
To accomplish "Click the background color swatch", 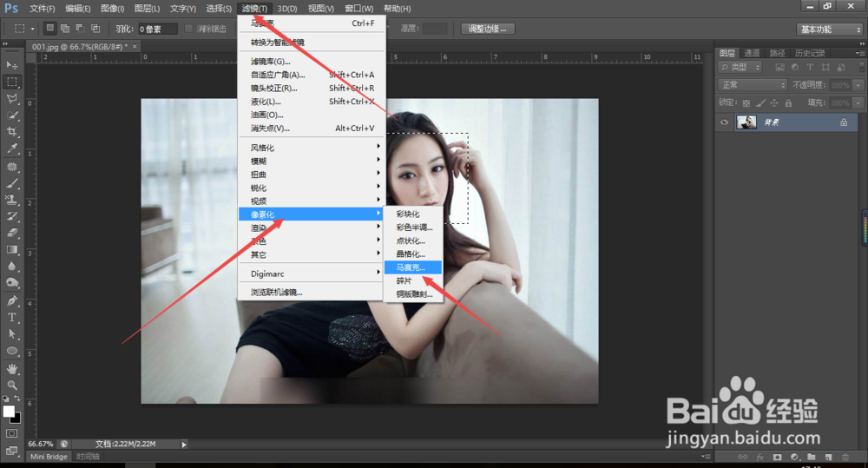I will [x=16, y=418].
